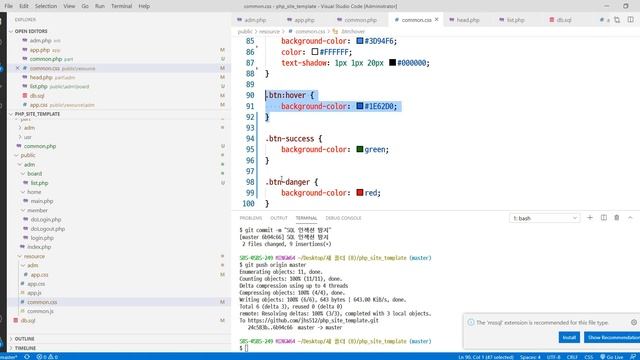Click the notifications feedback icon in status bar
This screenshot has height=360, width=640.
click(x=633, y=357)
